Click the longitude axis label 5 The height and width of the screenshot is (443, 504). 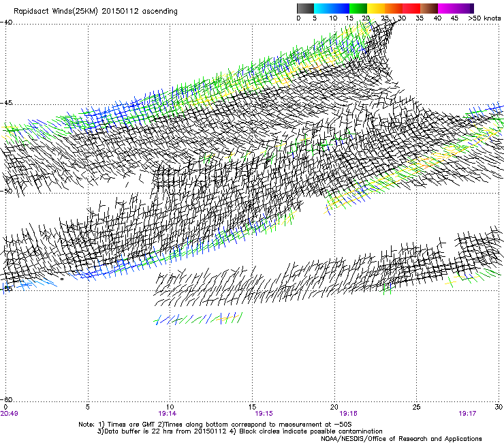coord(88,407)
